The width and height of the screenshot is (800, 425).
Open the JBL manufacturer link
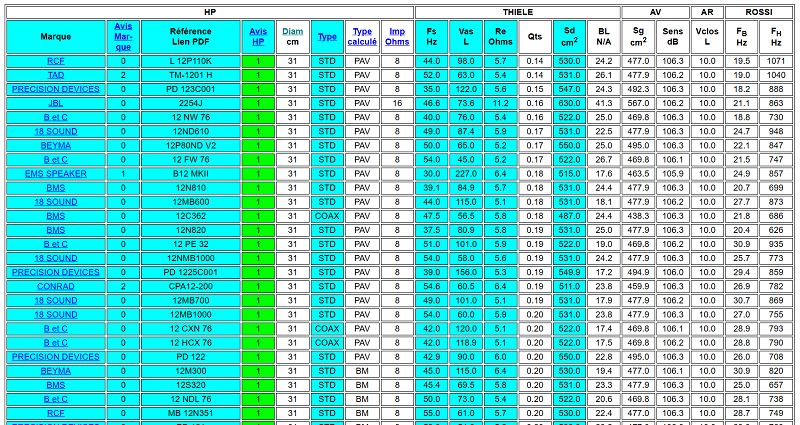pos(56,103)
